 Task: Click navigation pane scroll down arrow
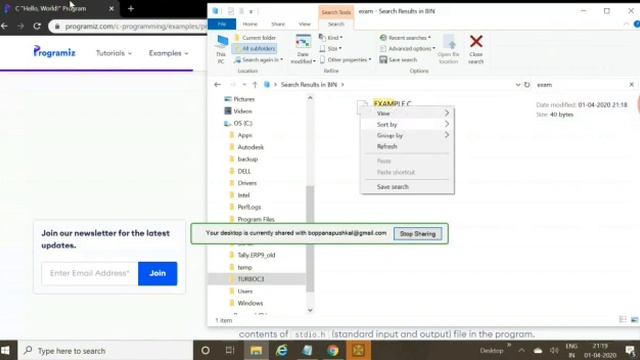click(x=310, y=310)
